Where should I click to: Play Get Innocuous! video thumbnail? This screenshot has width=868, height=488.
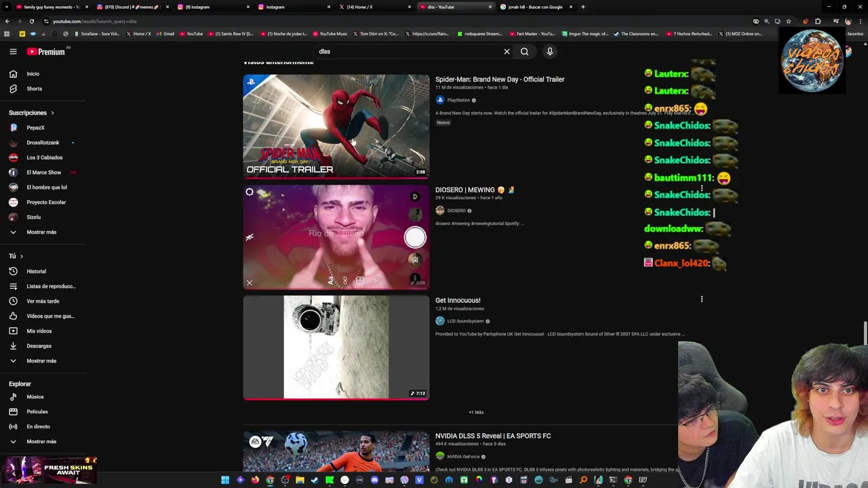[x=336, y=348]
